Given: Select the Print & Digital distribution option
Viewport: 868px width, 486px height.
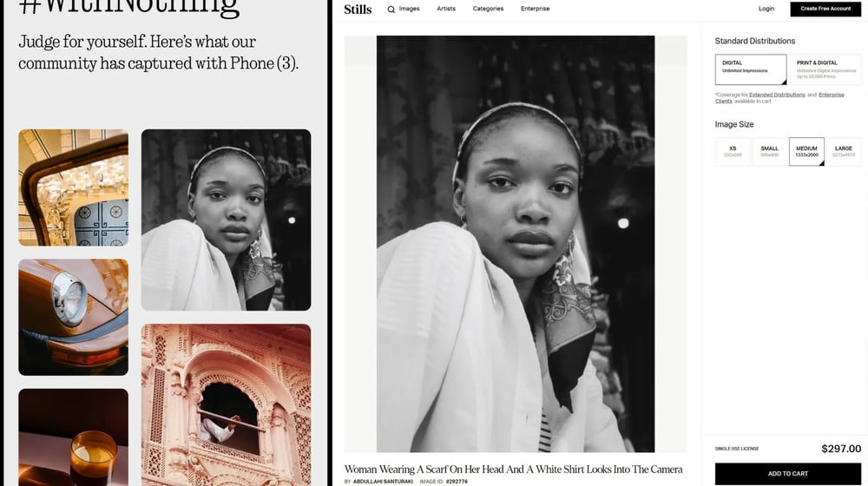Looking at the screenshot, I should [825, 69].
